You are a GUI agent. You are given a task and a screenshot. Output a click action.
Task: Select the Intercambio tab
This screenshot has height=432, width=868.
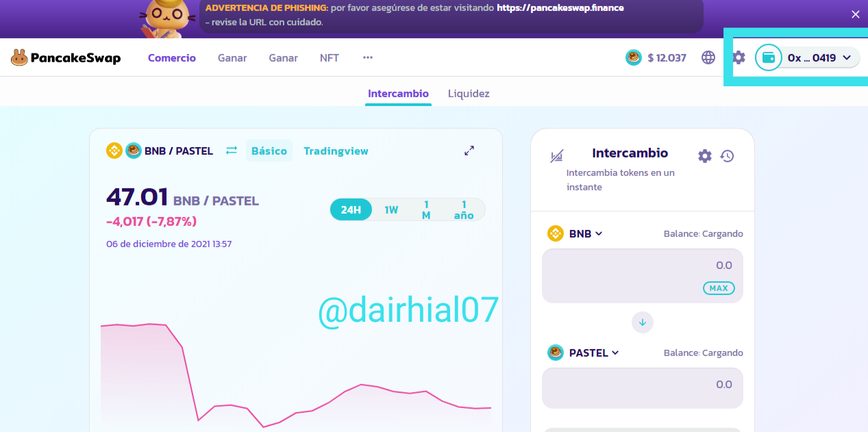tap(398, 94)
